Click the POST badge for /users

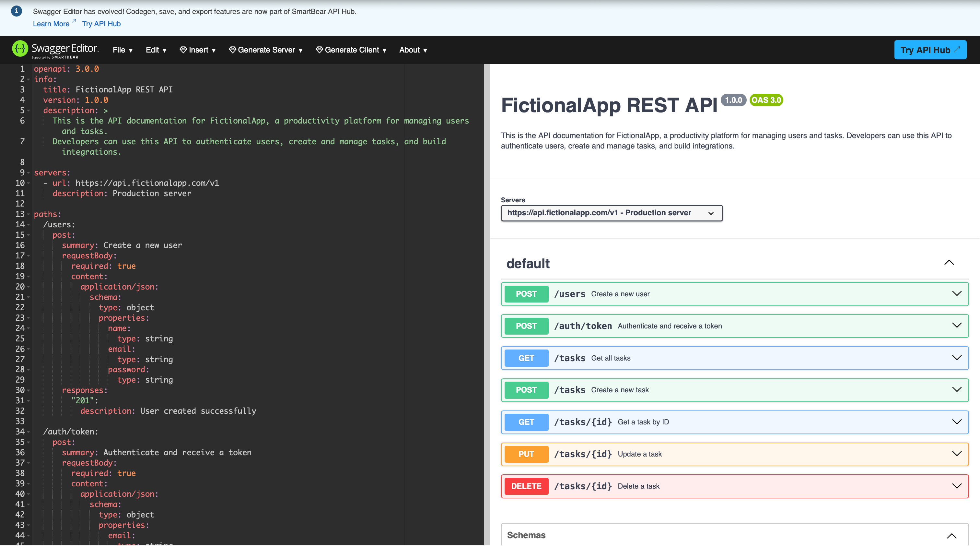point(526,294)
